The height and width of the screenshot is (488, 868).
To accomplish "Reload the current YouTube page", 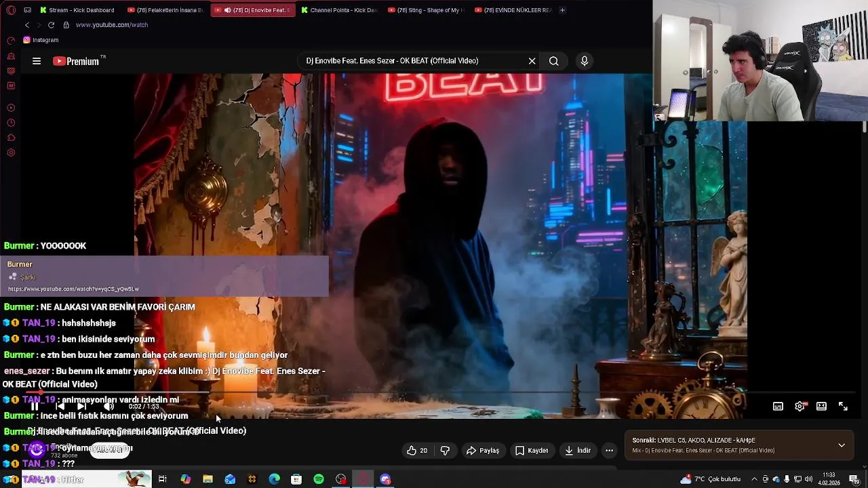I will pos(51,25).
